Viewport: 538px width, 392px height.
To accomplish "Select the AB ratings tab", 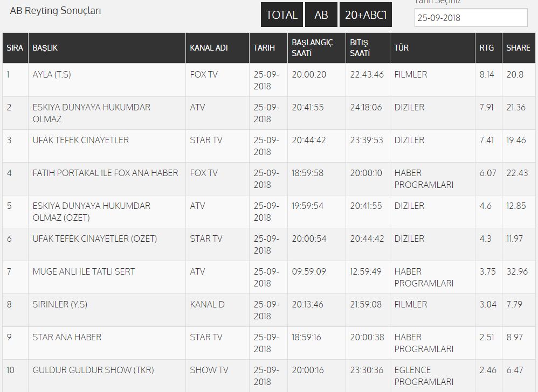I will (x=321, y=15).
